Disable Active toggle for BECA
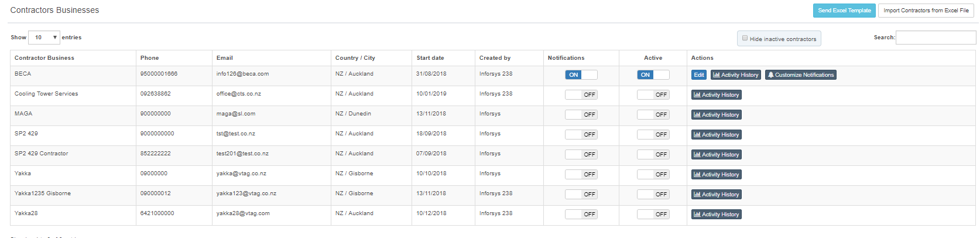This screenshot has width=980, height=238. coord(653,75)
